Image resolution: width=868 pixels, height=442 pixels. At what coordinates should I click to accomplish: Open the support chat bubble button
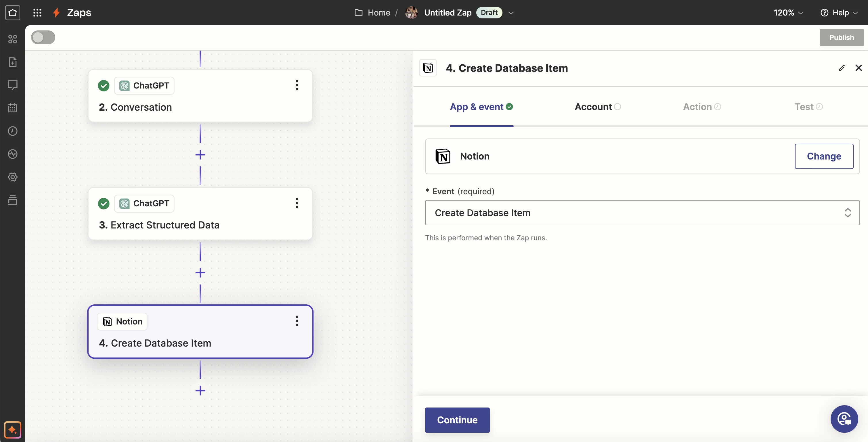[x=844, y=419]
